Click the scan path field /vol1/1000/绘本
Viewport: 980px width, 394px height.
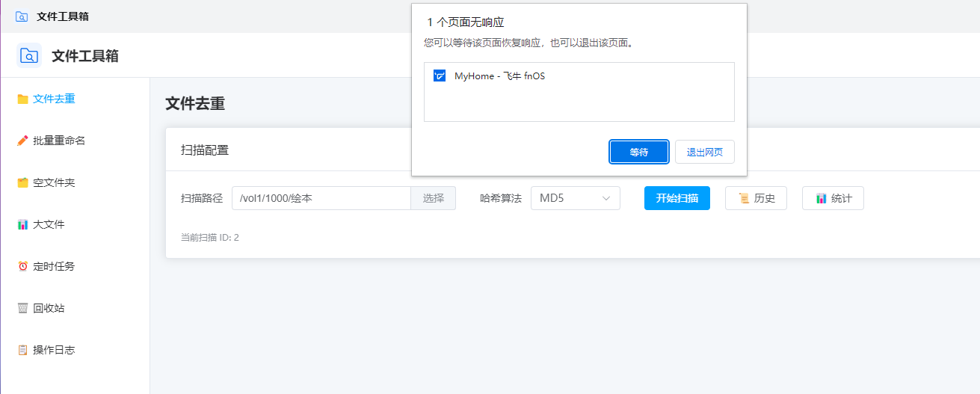pos(321,198)
